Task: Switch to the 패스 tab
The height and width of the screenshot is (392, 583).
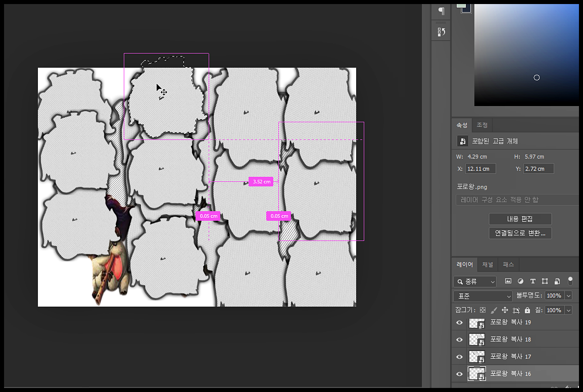Action: pos(508,264)
